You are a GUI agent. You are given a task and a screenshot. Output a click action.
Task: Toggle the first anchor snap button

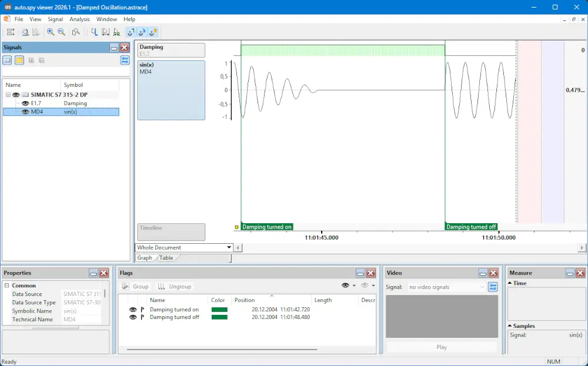[131, 32]
